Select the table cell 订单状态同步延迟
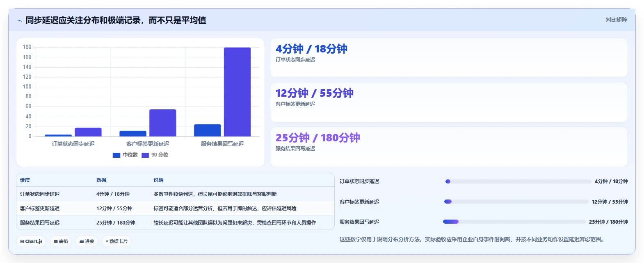The height and width of the screenshot is (263, 644). coord(40,194)
